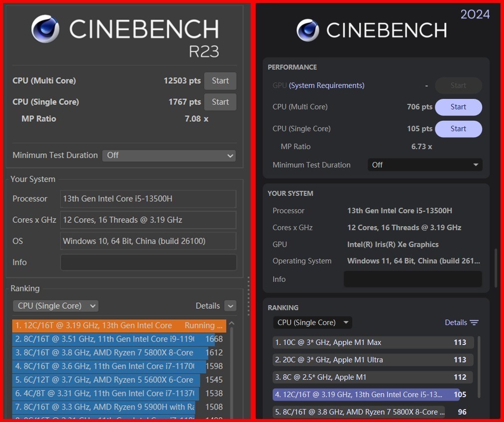Start the R23 CPU Single Core test

pos(220,102)
